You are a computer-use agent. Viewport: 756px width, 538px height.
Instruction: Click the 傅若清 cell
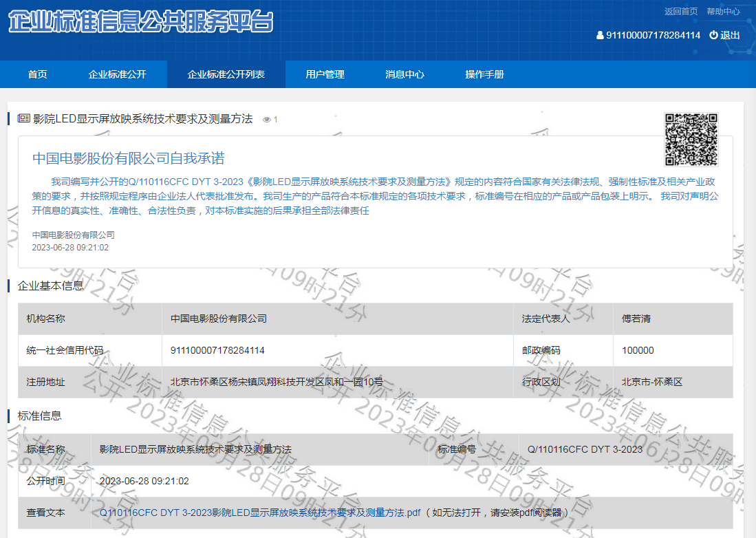point(673,319)
